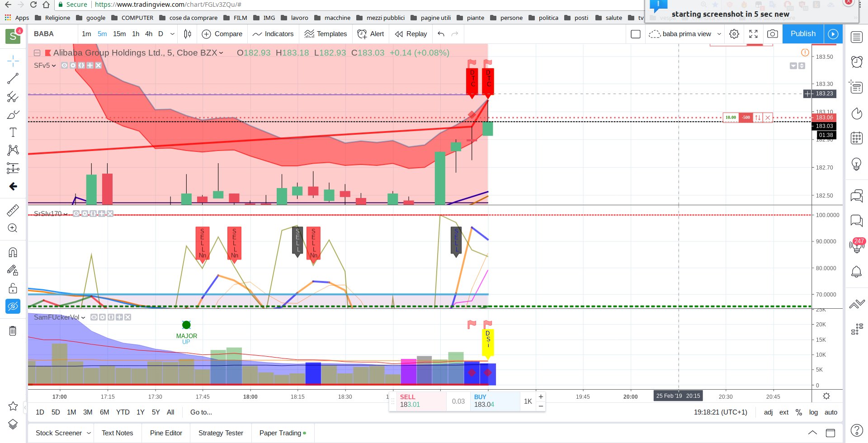Click the back arrow in the left toolbar

point(13,186)
